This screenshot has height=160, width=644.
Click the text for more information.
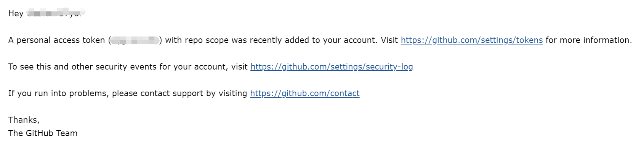tap(589, 40)
